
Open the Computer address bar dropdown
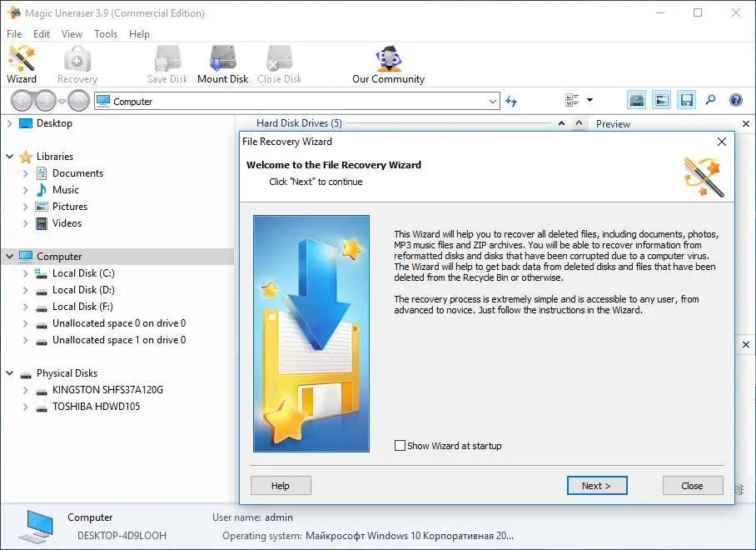click(492, 102)
